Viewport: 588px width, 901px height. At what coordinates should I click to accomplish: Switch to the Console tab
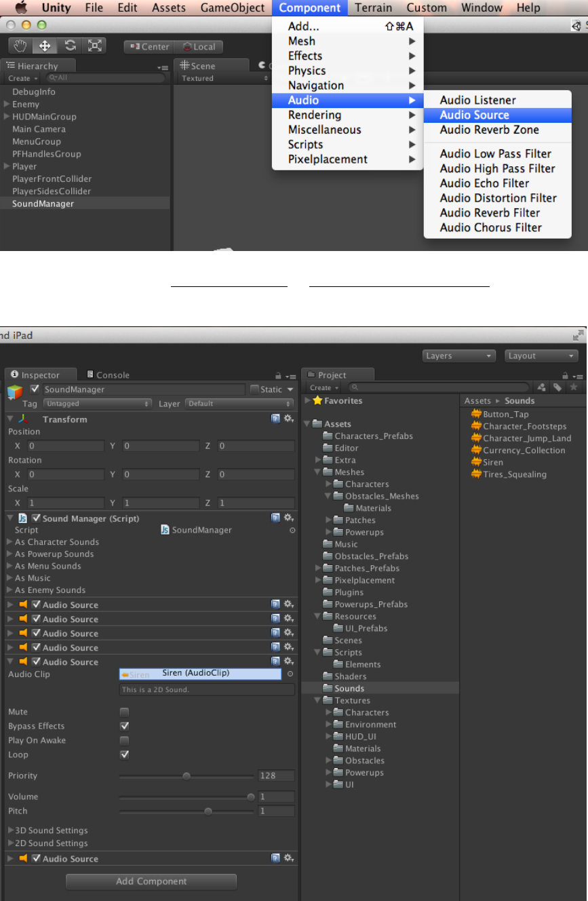click(108, 375)
